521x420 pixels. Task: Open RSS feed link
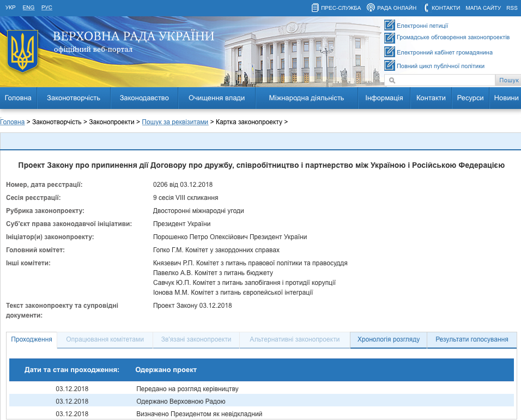pos(512,8)
